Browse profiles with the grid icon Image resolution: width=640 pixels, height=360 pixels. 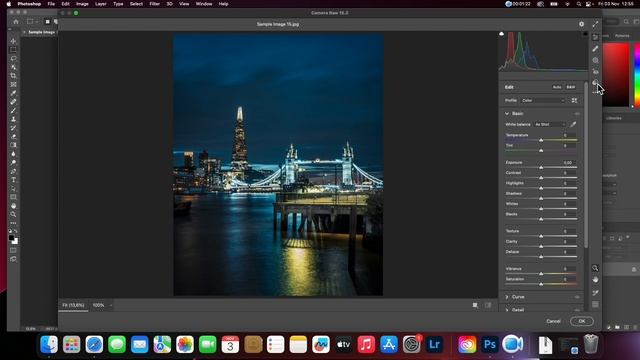[x=574, y=100]
